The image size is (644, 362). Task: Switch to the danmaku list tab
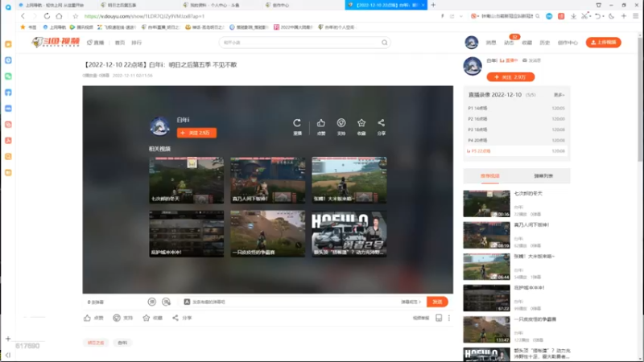point(543,176)
